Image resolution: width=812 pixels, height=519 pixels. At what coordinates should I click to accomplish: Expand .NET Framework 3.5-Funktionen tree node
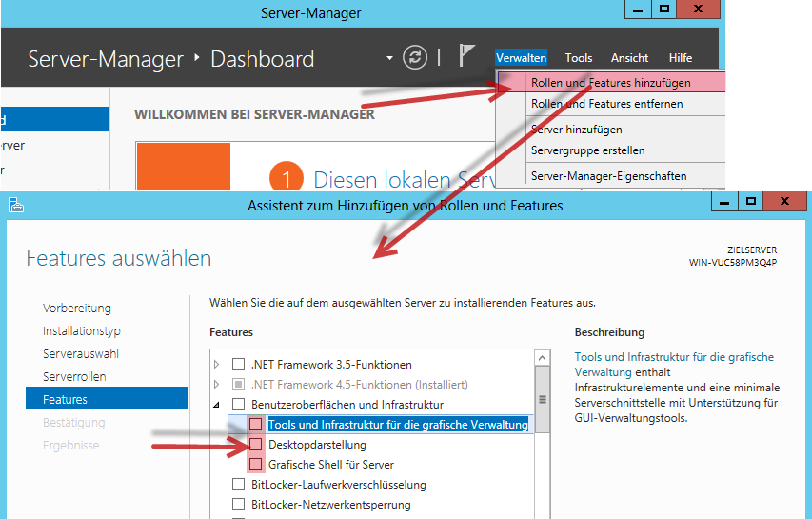pyautogui.click(x=217, y=364)
